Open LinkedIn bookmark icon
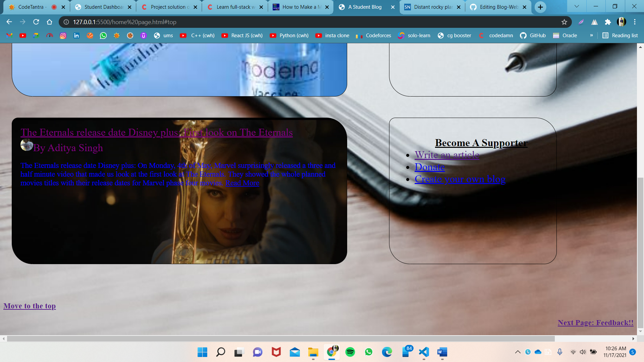Image resolution: width=644 pixels, height=362 pixels. pyautogui.click(x=76, y=36)
